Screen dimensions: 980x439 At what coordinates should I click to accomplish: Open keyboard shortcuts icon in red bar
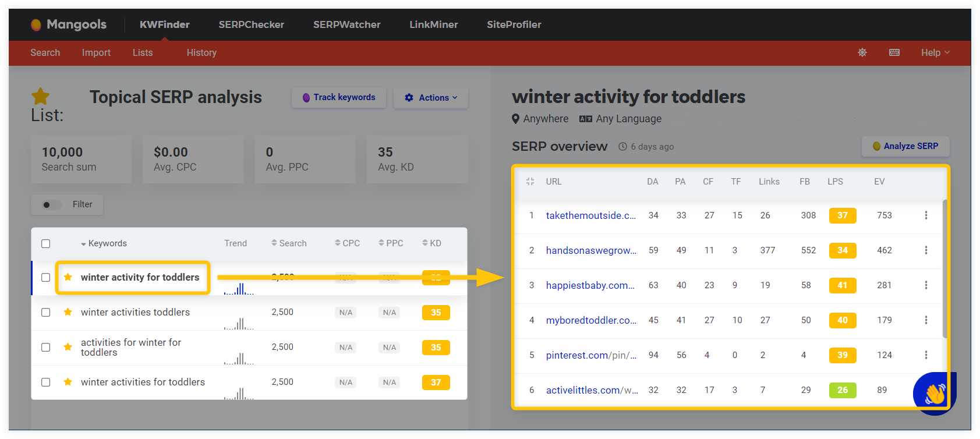coord(894,52)
